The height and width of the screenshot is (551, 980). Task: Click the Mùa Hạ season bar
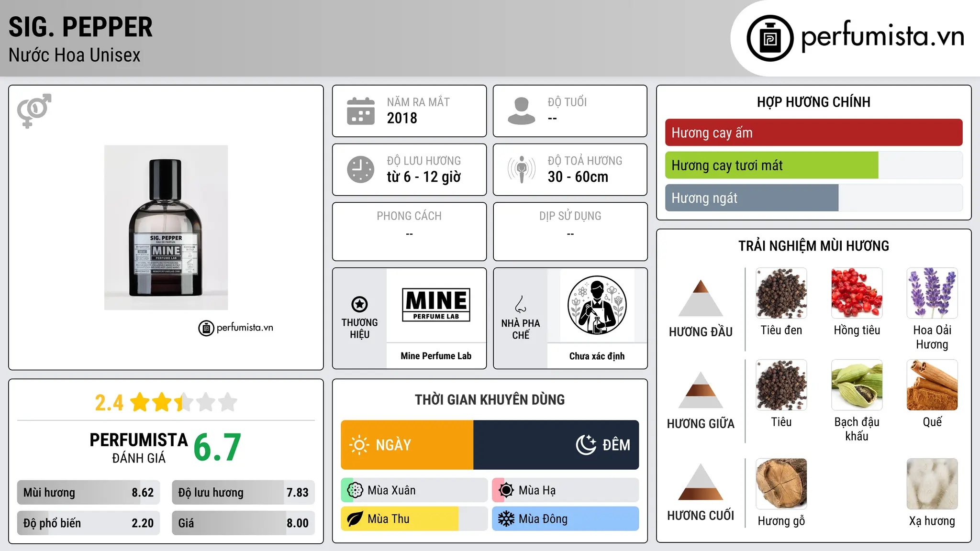(x=566, y=490)
